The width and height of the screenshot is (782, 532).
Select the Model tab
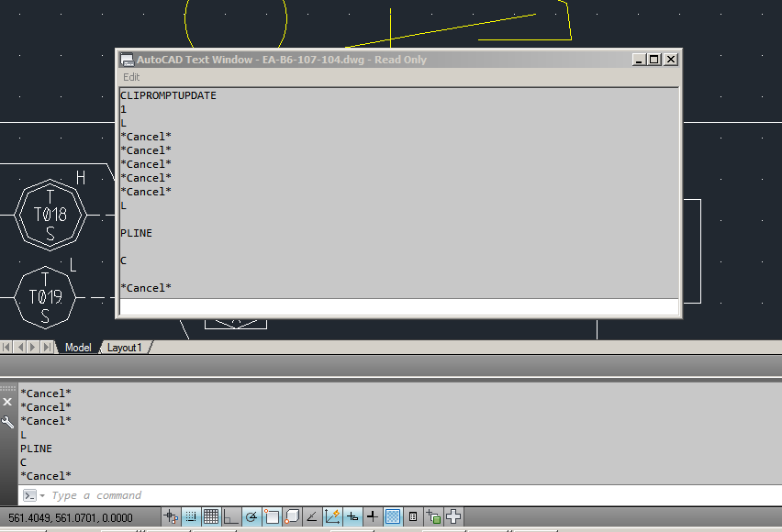78,348
